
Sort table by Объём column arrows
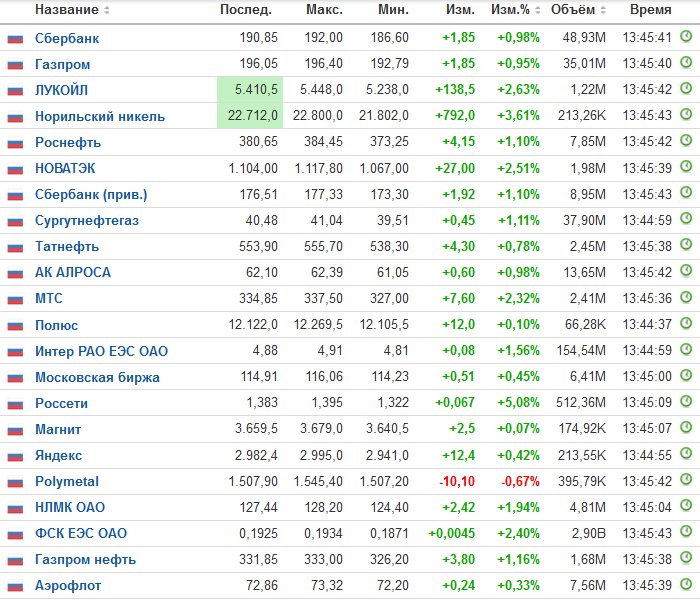coord(603,10)
